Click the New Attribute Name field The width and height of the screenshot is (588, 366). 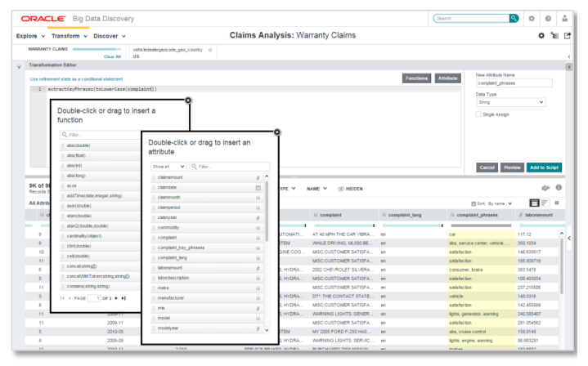(x=514, y=83)
